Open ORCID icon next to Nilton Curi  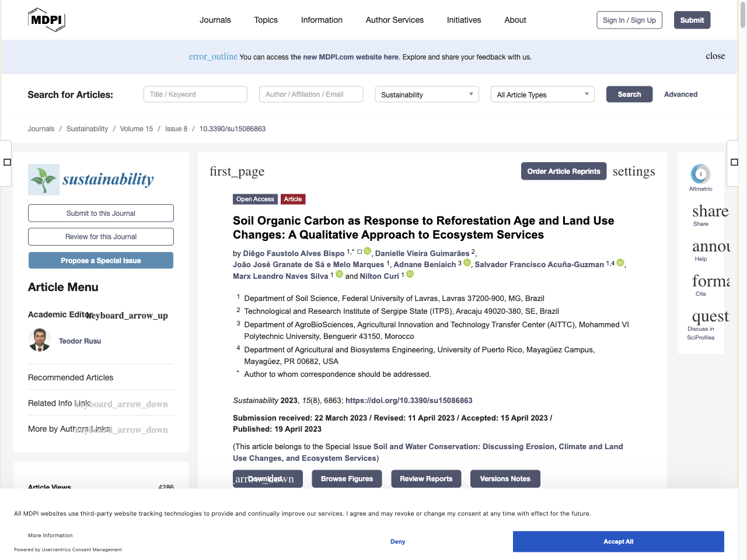(410, 274)
